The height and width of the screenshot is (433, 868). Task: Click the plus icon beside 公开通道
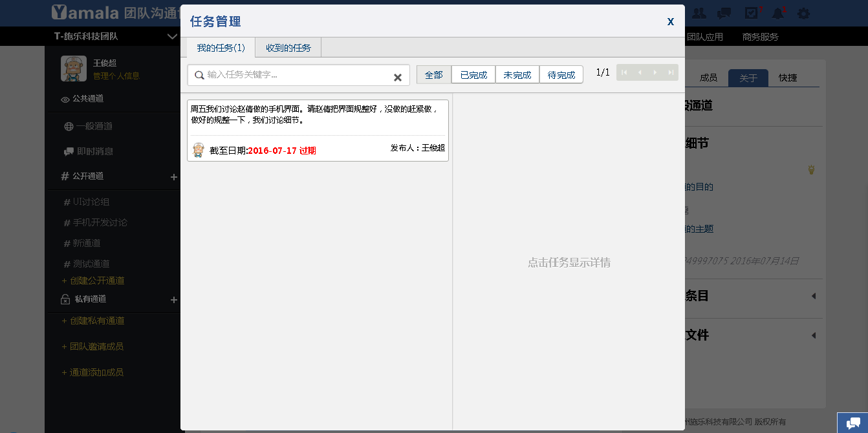173,176
